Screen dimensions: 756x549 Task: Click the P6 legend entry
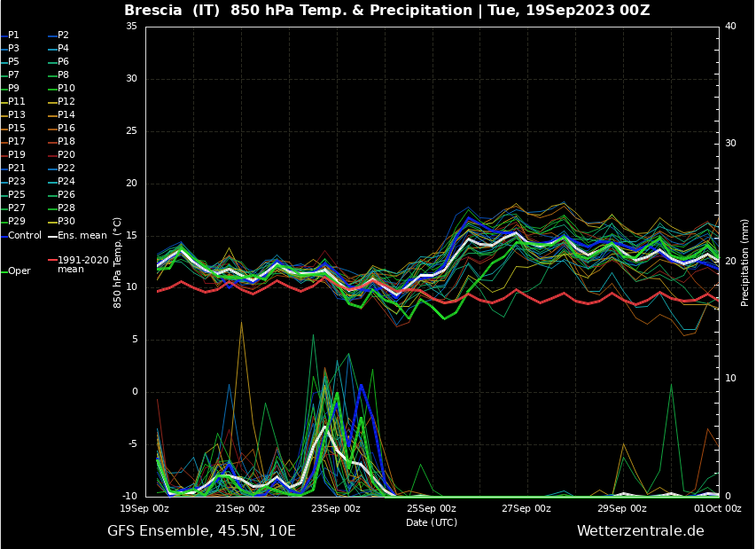pos(58,62)
